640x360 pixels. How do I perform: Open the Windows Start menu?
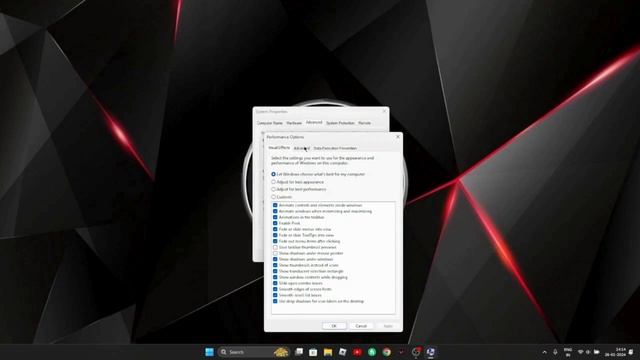pos(209,352)
